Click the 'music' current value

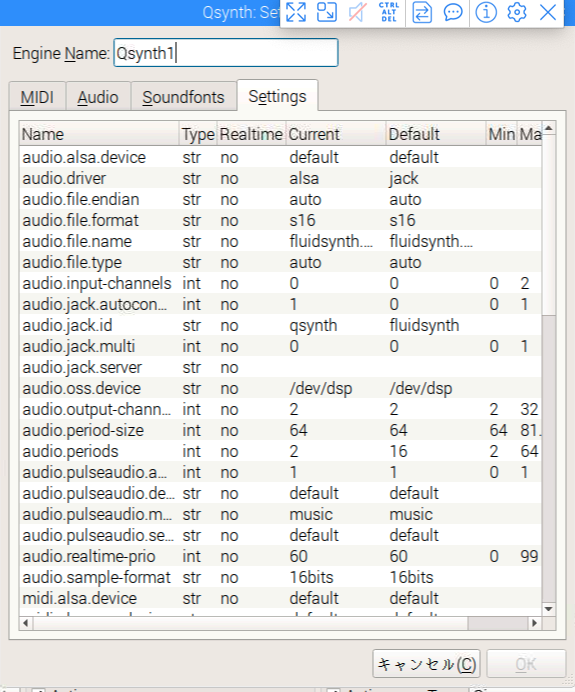tap(311, 515)
